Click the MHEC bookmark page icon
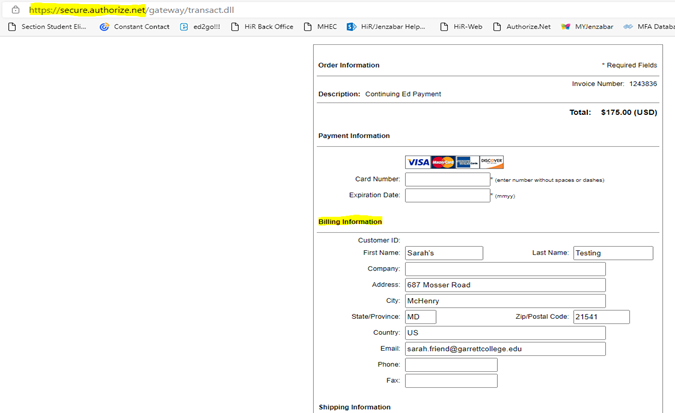The height and width of the screenshot is (413, 675). [x=308, y=27]
